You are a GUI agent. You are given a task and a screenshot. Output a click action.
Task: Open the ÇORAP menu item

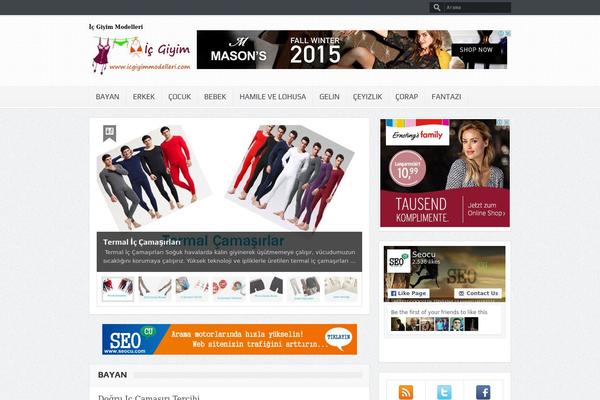406,97
